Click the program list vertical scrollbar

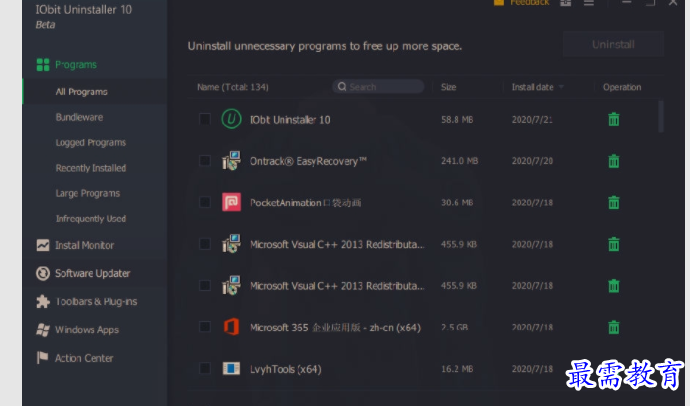pos(661,117)
